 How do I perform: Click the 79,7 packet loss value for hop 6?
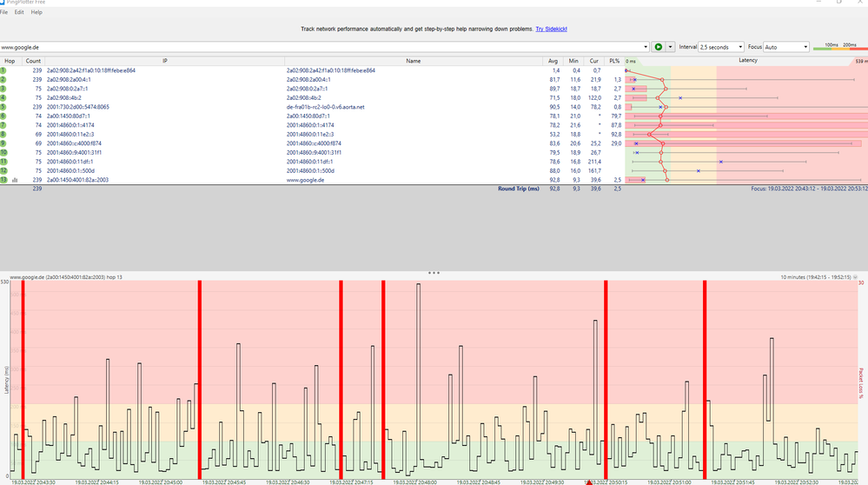pos(616,116)
